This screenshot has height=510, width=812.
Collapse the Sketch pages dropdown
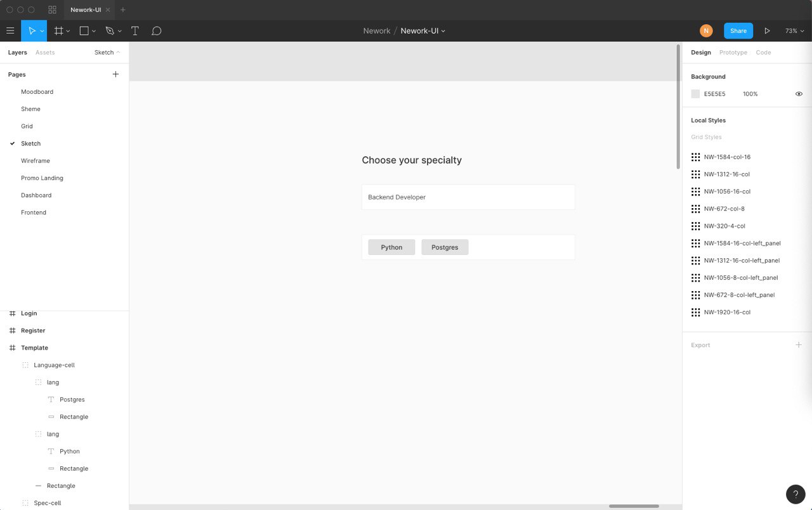click(x=107, y=53)
